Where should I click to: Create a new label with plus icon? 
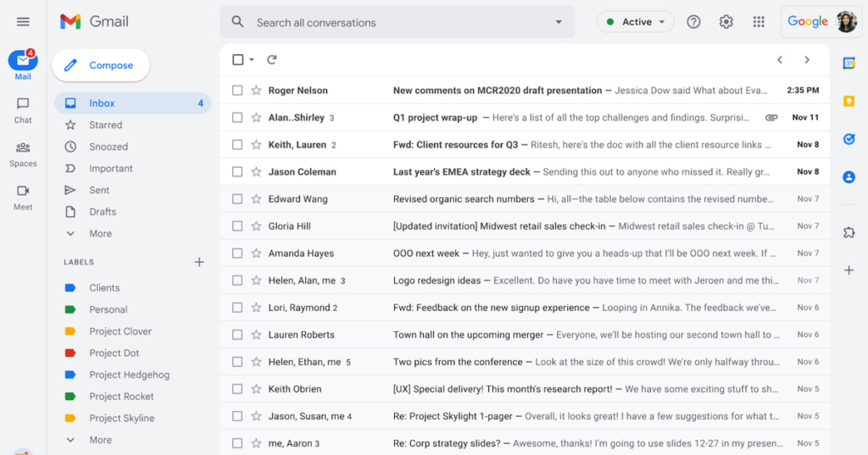(199, 262)
